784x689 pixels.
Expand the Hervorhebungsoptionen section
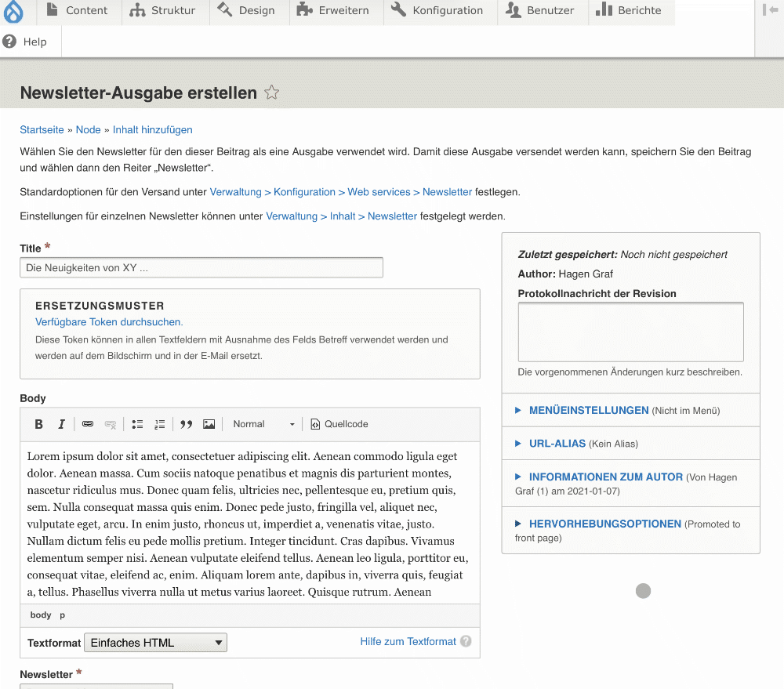point(605,524)
